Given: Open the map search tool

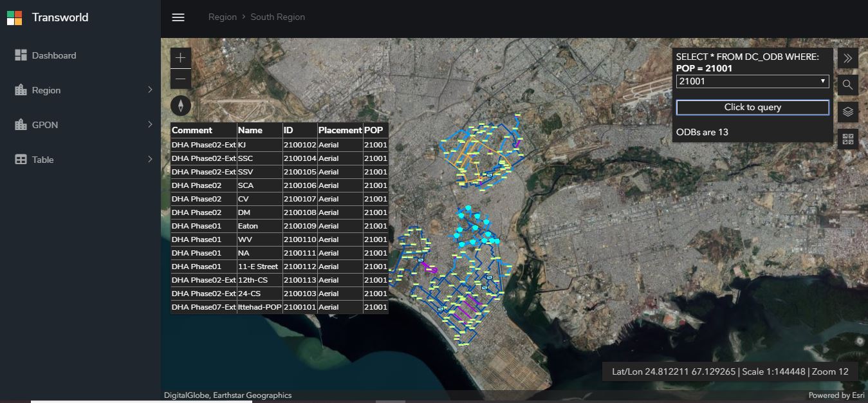Looking at the screenshot, I should pos(848,85).
